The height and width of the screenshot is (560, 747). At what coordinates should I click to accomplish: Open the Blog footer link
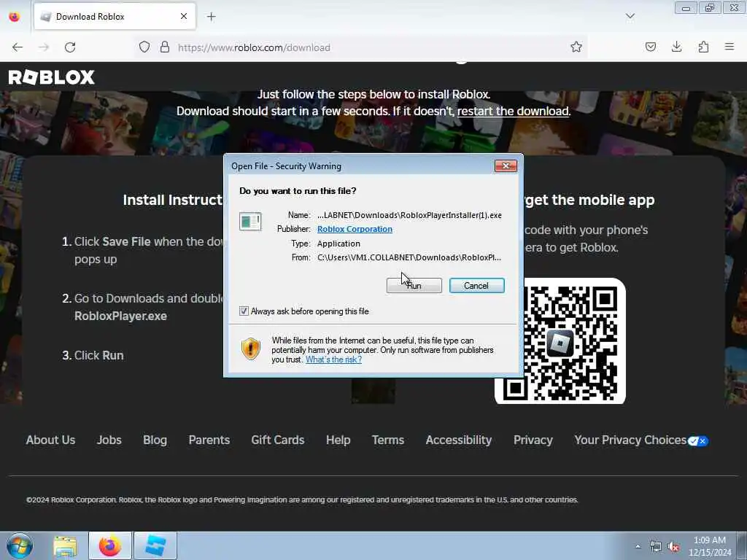[x=155, y=440]
